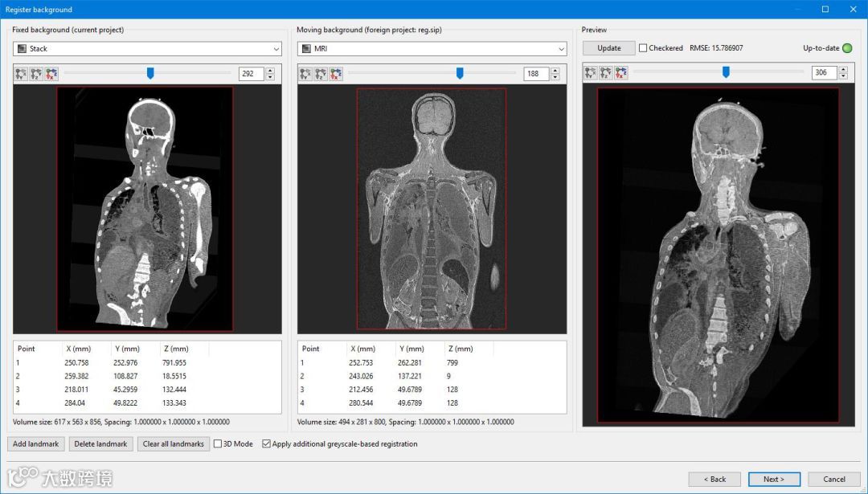Click the fixed slice number input field
The height and width of the screenshot is (494, 868).
pyautogui.click(x=252, y=74)
